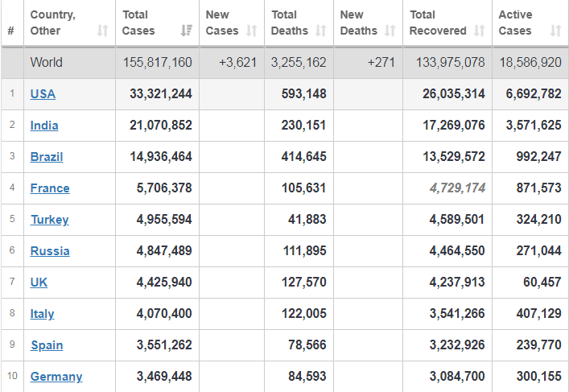Select World recovered 133,975,078

coord(451,63)
